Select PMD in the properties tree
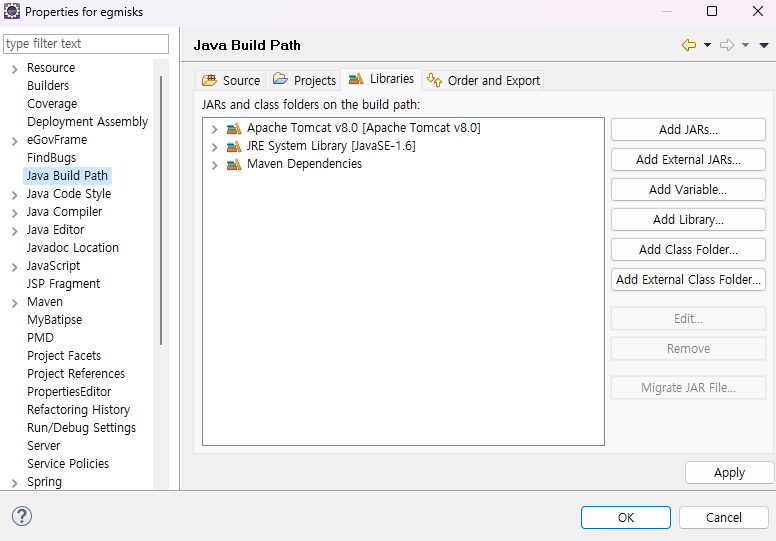The width and height of the screenshot is (776, 541). tap(40, 338)
